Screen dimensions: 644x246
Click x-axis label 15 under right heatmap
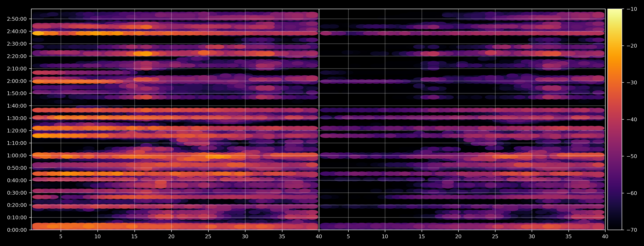click(x=422, y=236)
